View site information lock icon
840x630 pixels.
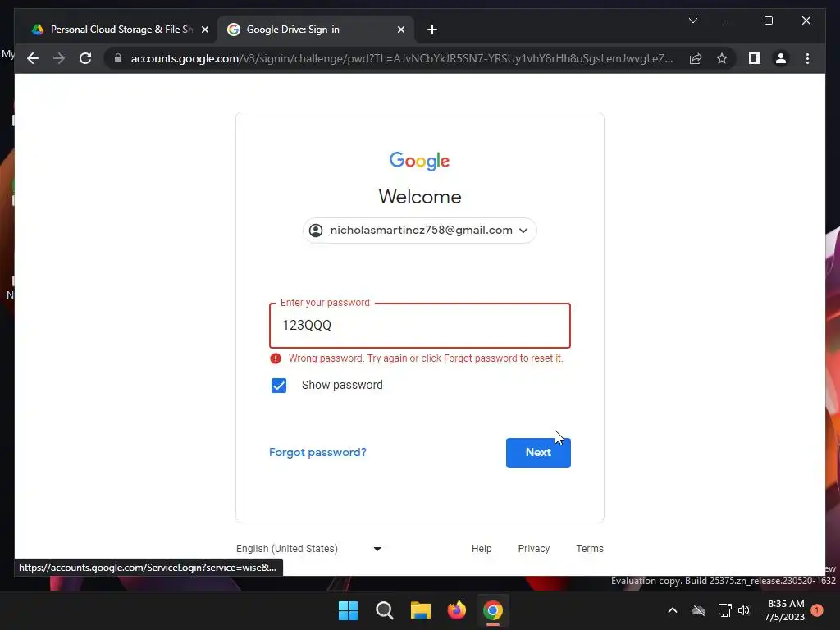point(118,58)
